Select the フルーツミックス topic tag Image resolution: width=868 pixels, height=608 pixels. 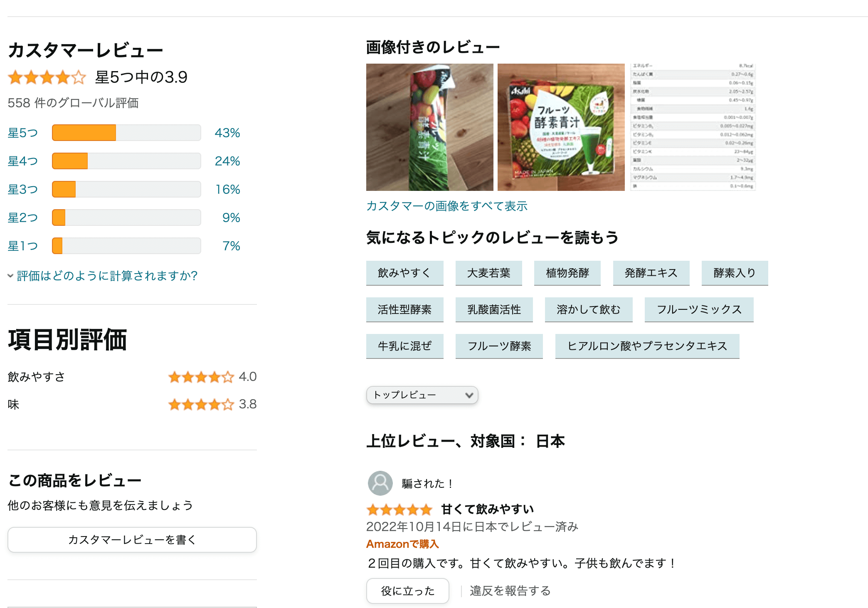click(698, 309)
